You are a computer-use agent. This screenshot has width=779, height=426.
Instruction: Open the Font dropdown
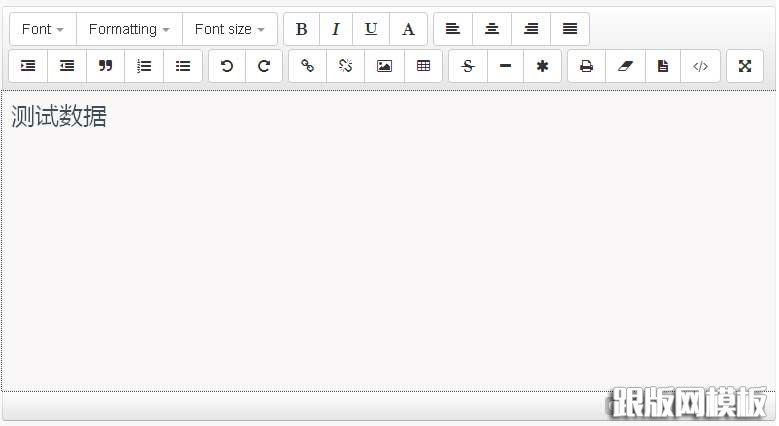[43, 29]
